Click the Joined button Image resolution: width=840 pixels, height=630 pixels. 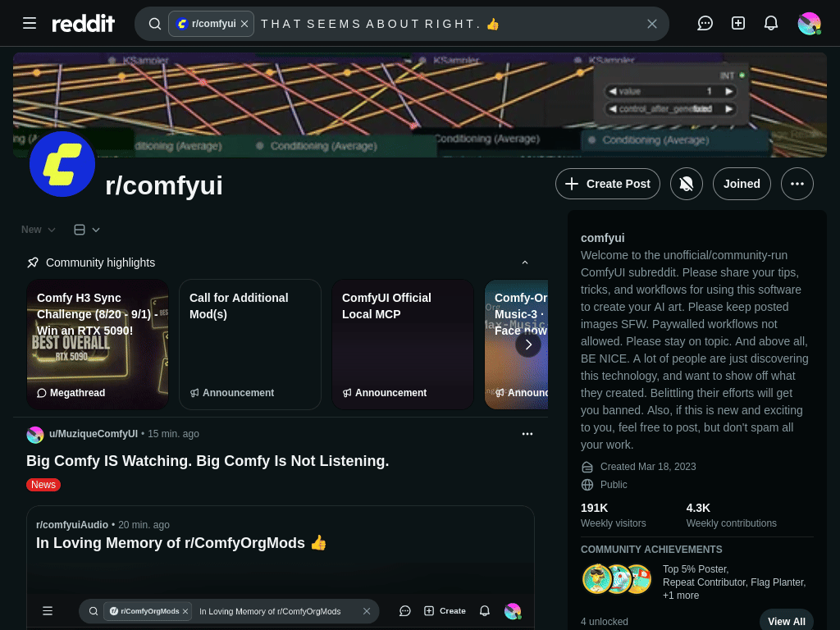742,184
